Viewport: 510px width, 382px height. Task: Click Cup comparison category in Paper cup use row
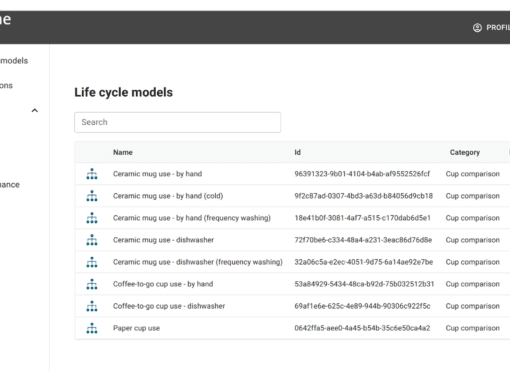click(x=473, y=328)
